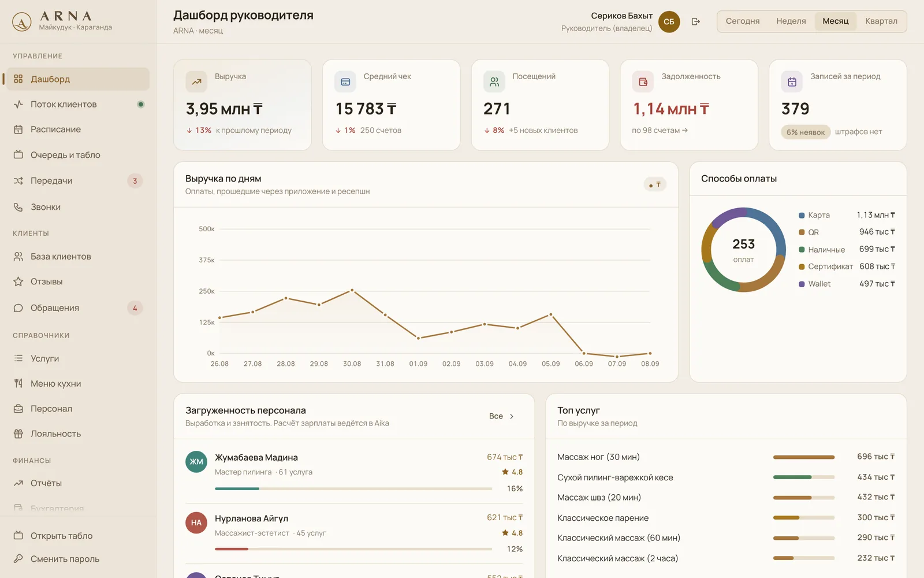Click the average check value '15 783 ₸'
Screen dimensions: 924x578
(366, 109)
